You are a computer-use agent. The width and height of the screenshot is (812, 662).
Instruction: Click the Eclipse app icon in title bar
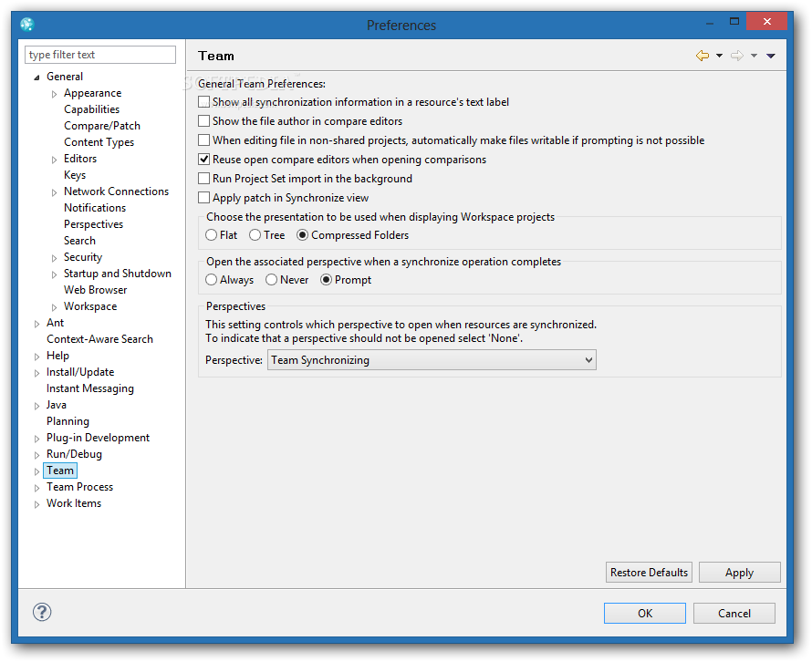(x=27, y=24)
